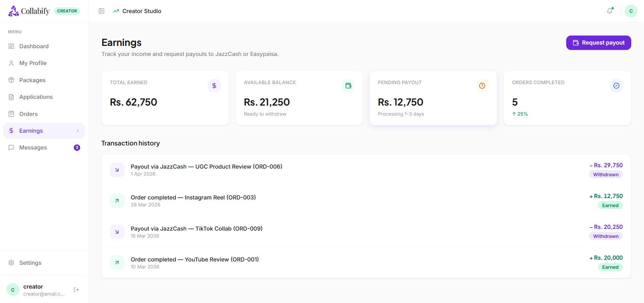Click the CREATOR role badge
The width and height of the screenshot is (644, 303).
[x=67, y=11]
